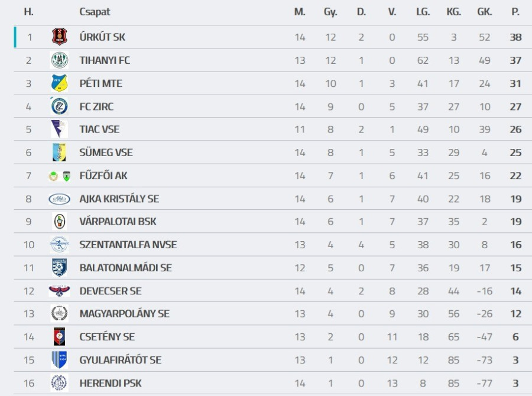Open the Várpalotai BSK team link
Screen dimensions: 532x396
118,222
